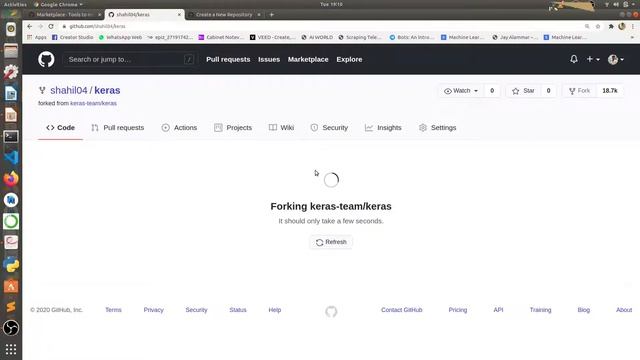This screenshot has width=640, height=360.
Task: Go to Marketplace in top navigation
Action: click(x=308, y=59)
